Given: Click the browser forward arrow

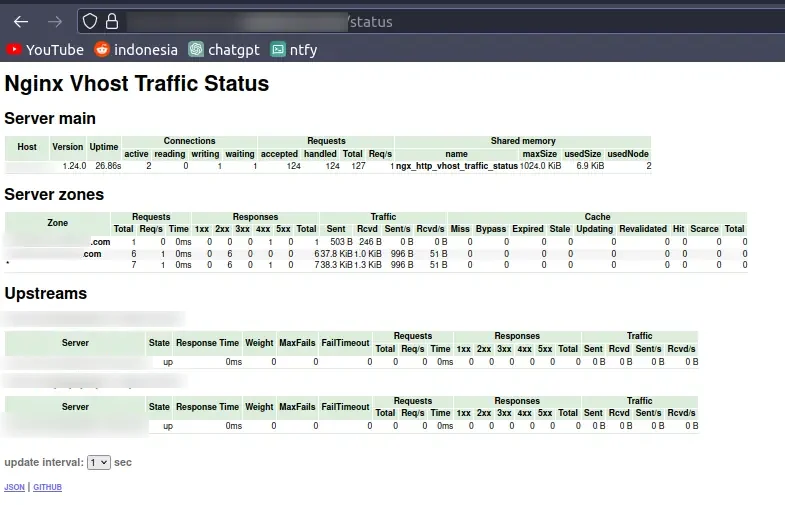Looking at the screenshot, I should coord(55,22).
